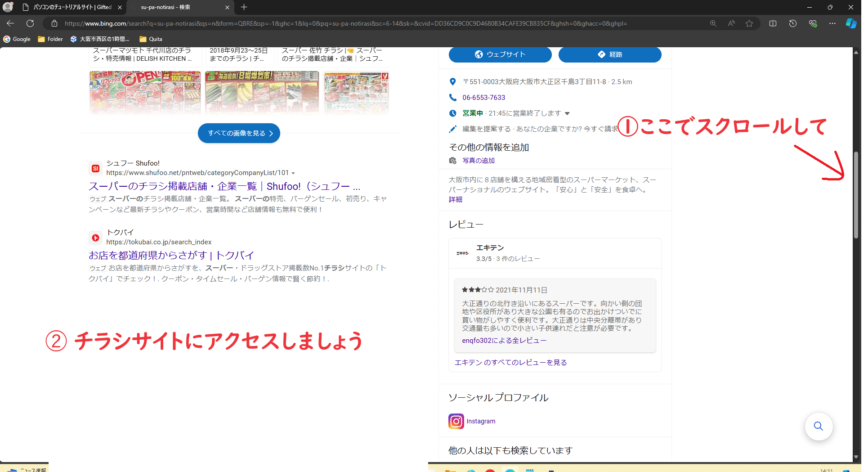The height and width of the screenshot is (472, 868).
Task: Open スーパー 佐竹 チラシ image caption
Action: click(332, 54)
